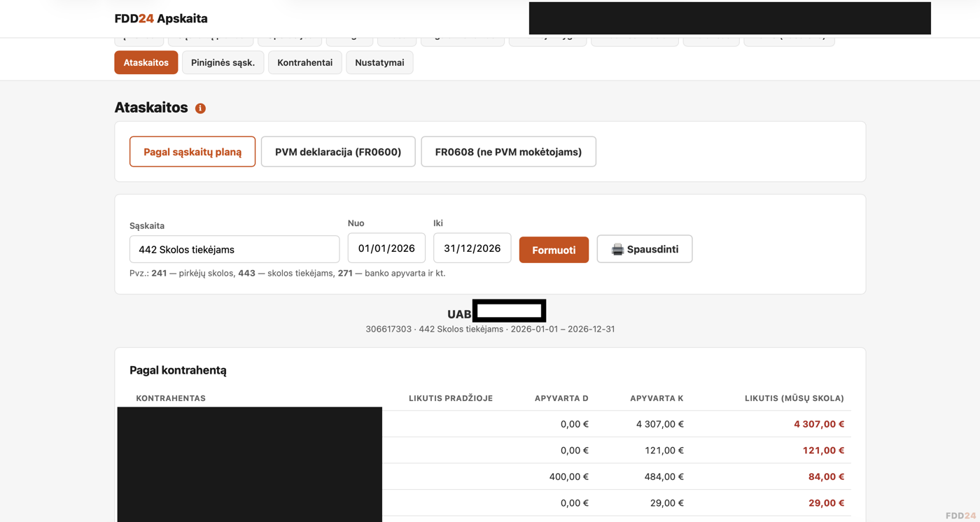Select FR0608 (ne PVM mokėtojams) report

pyautogui.click(x=508, y=152)
